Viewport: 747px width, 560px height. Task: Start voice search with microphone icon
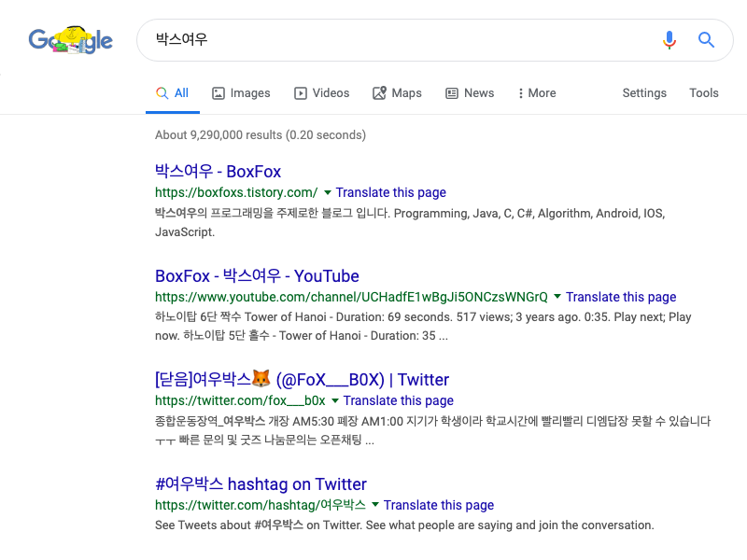point(669,40)
